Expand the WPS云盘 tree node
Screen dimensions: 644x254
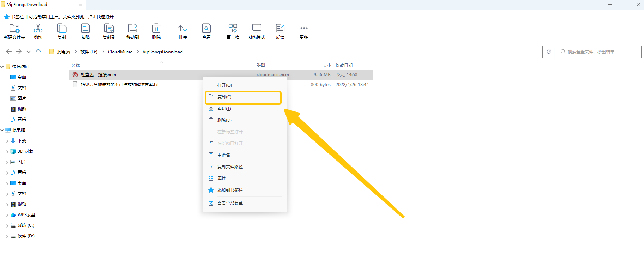point(7,215)
